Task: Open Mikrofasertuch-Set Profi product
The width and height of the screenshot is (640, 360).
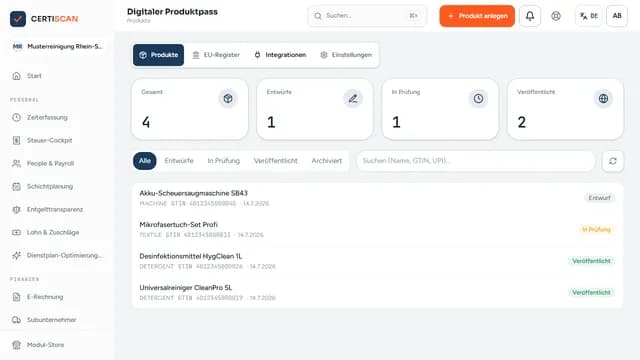Action: click(377, 229)
